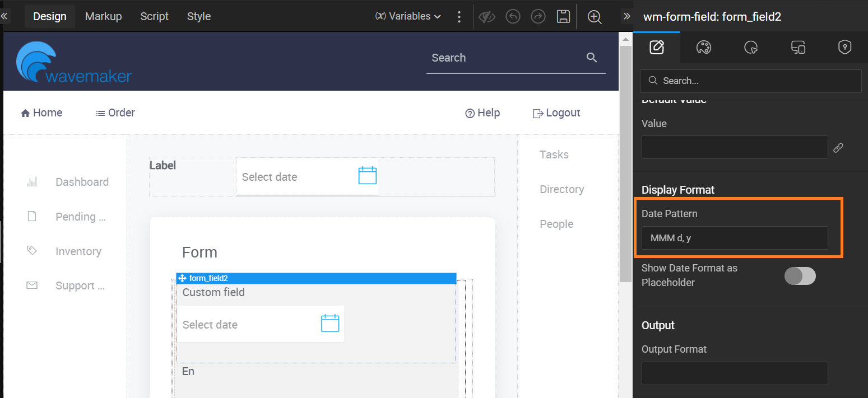Switch to the Markup tab

(103, 16)
